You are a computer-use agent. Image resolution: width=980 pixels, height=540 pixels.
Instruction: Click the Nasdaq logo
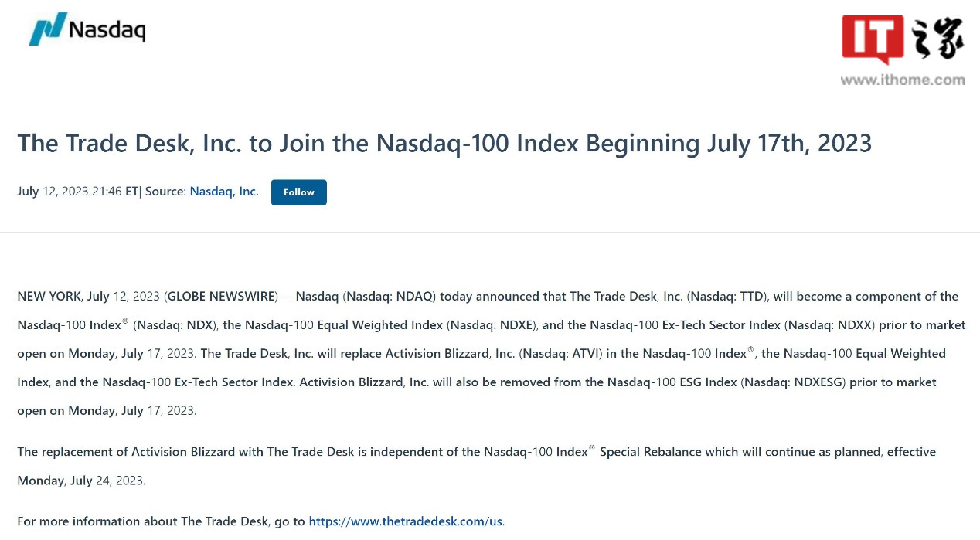(87, 29)
